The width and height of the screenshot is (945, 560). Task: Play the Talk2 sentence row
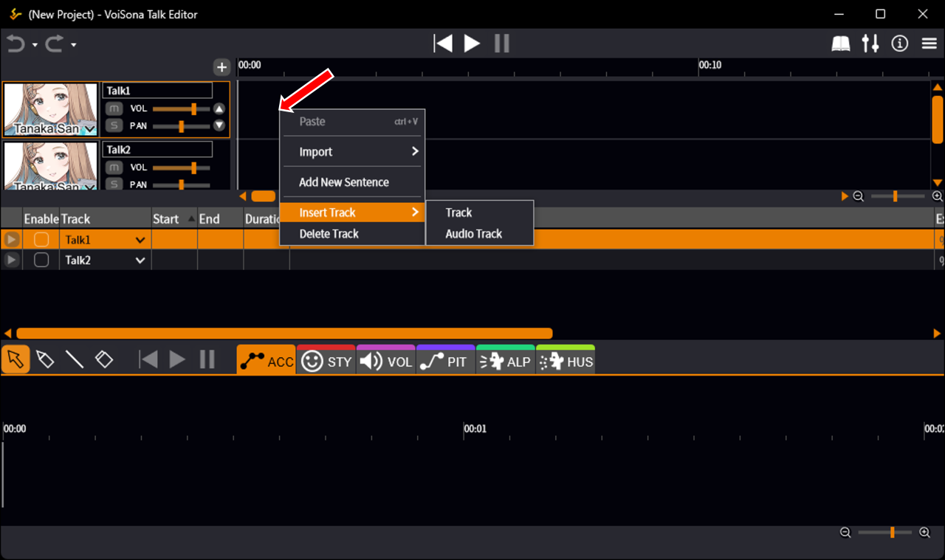coord(11,260)
